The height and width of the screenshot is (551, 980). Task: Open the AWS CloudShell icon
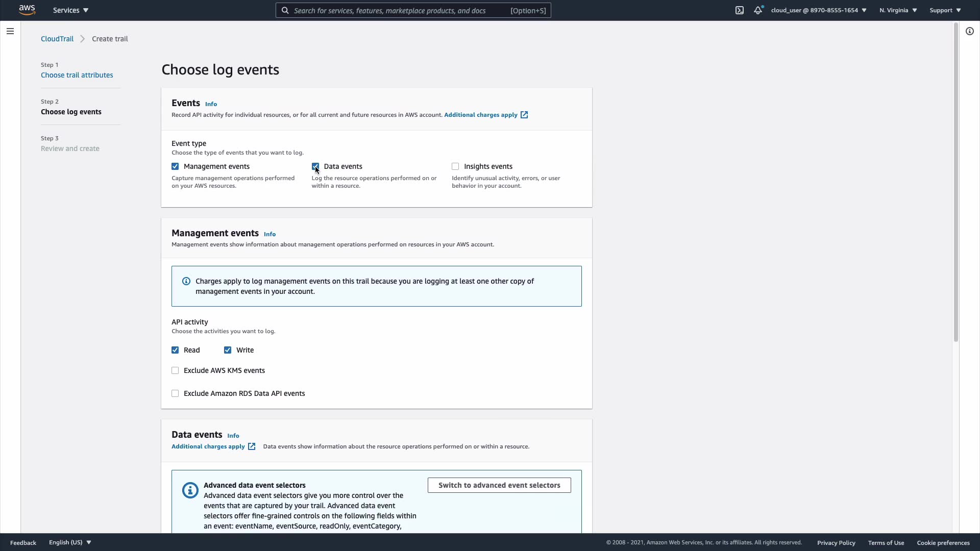[x=740, y=10]
